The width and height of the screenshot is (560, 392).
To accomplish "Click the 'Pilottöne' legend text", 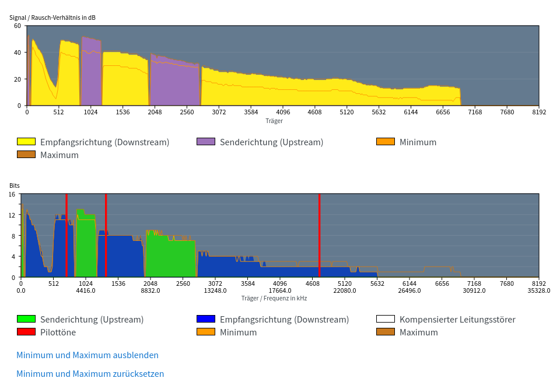I will [x=58, y=332].
